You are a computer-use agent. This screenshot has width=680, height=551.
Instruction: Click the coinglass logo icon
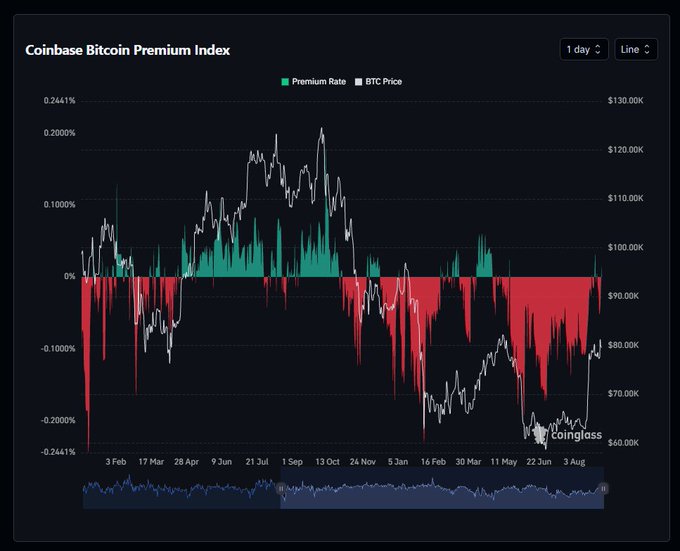[540, 434]
